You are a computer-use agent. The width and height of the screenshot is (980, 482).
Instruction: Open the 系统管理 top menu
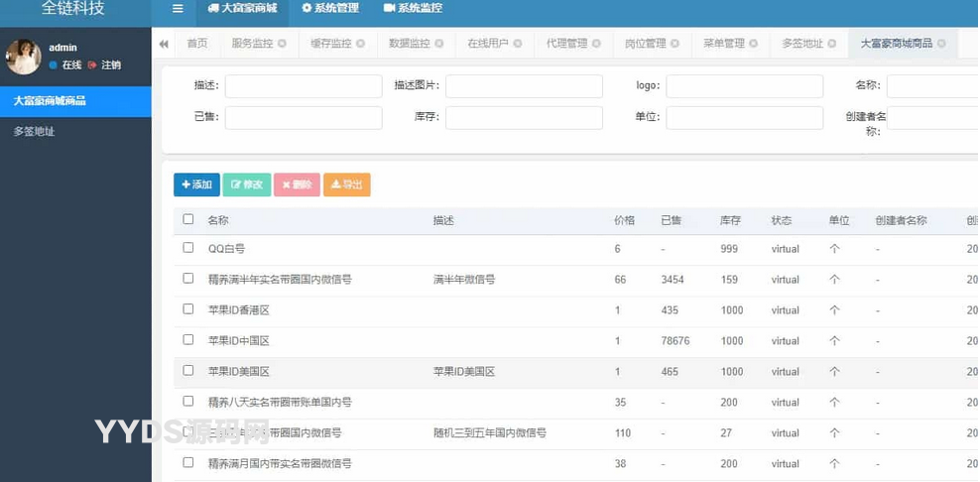tap(330, 9)
